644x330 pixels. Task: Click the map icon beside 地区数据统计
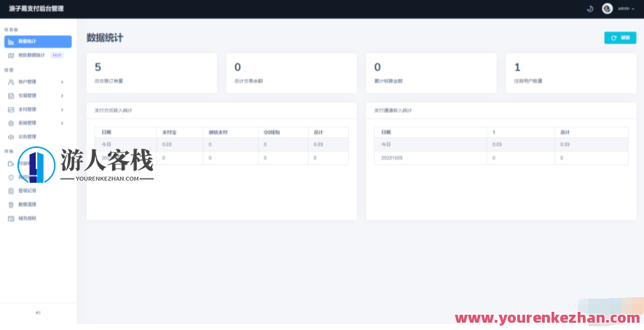[x=11, y=55]
